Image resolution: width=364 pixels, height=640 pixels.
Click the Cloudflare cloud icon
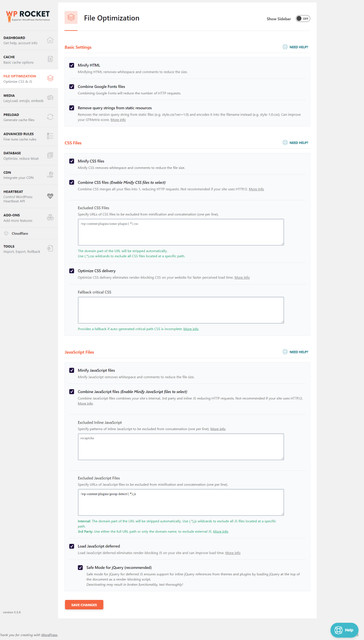click(x=6, y=233)
